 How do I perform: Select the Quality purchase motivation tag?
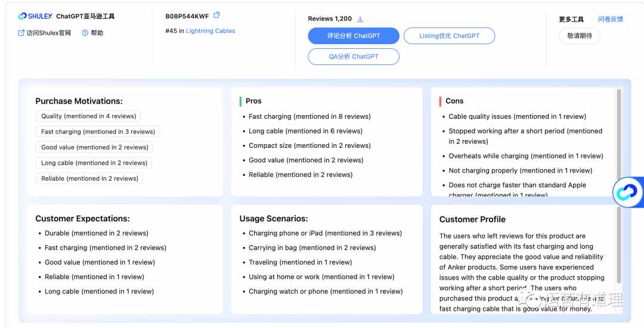point(88,116)
